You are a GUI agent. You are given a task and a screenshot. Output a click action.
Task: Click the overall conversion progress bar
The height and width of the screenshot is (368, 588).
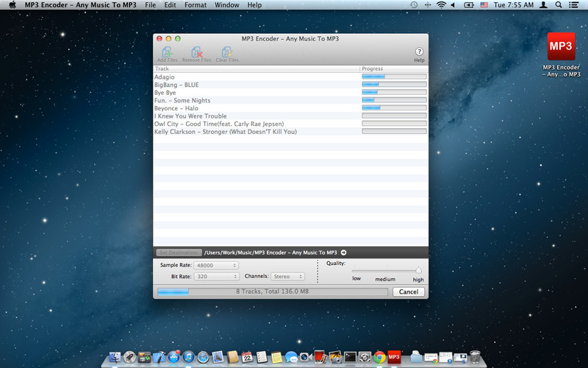pyautogui.click(x=273, y=291)
